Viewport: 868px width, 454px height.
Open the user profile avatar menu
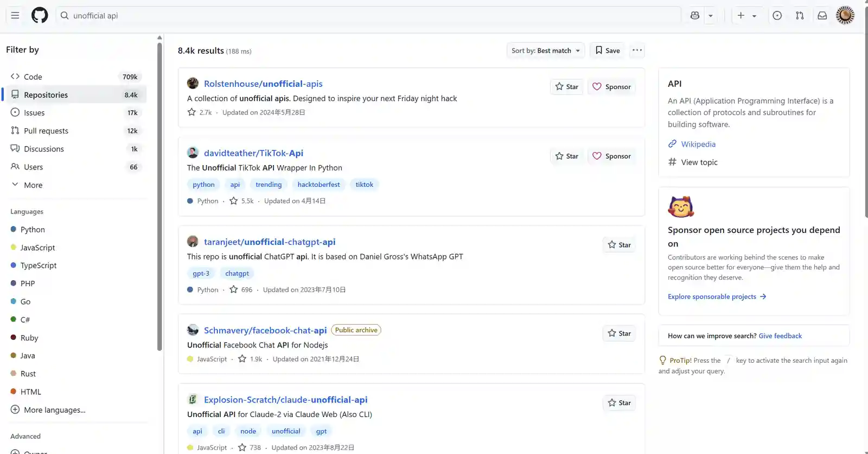[845, 15]
